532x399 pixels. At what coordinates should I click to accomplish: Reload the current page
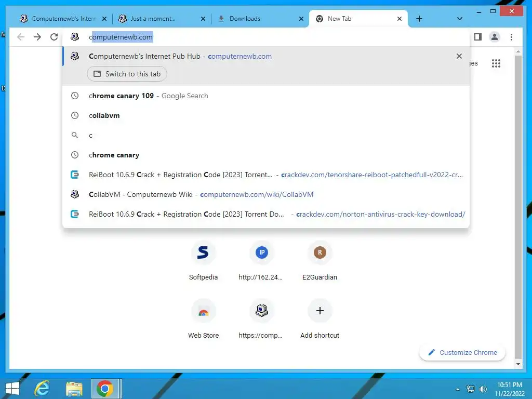54,37
